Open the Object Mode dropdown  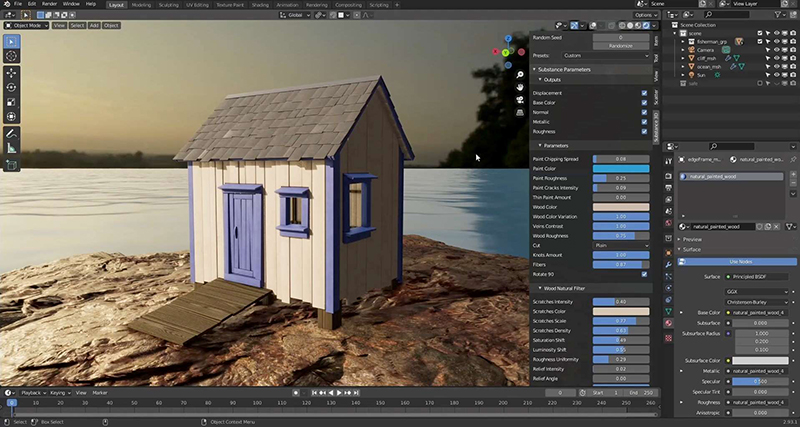click(24, 25)
